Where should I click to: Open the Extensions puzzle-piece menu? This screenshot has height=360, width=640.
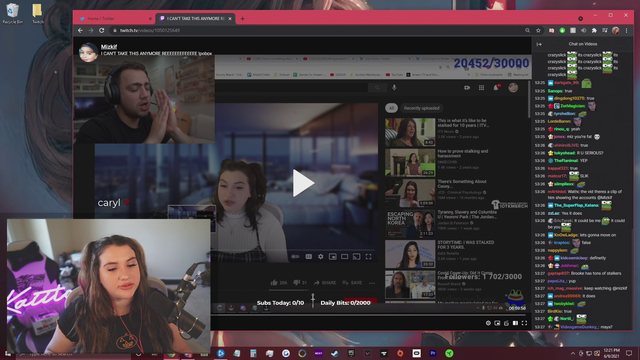pos(594,31)
